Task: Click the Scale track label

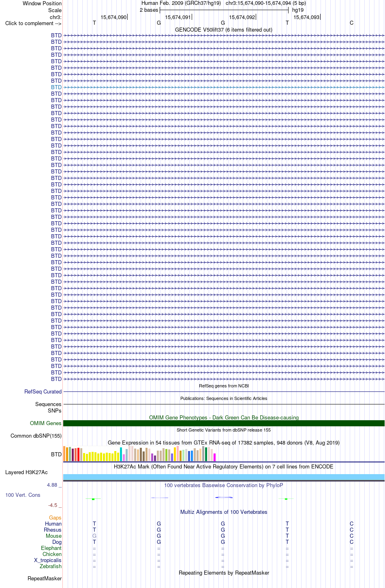Action: click(x=55, y=10)
